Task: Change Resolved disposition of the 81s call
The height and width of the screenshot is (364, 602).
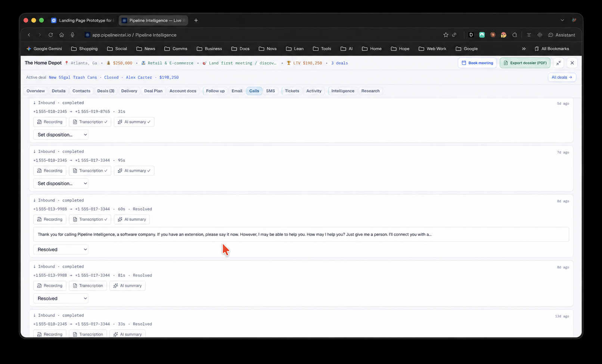Action: (x=61, y=298)
